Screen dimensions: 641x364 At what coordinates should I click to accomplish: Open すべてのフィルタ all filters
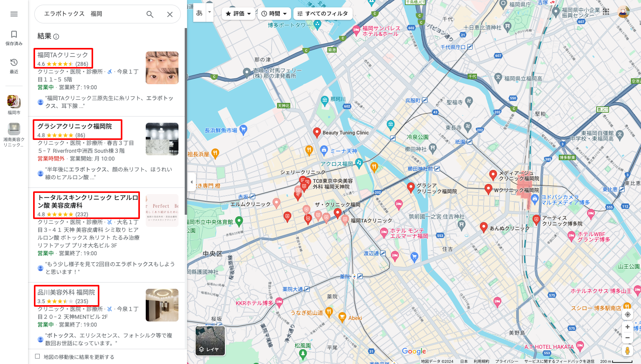[323, 14]
